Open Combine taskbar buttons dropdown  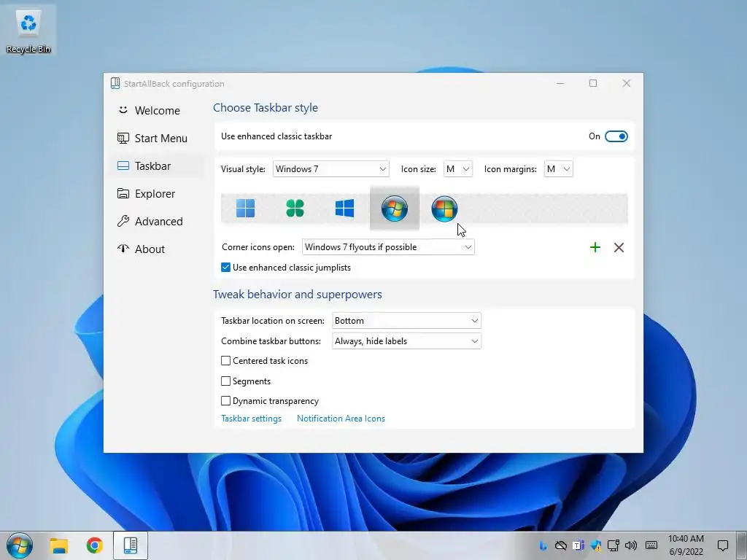point(406,341)
